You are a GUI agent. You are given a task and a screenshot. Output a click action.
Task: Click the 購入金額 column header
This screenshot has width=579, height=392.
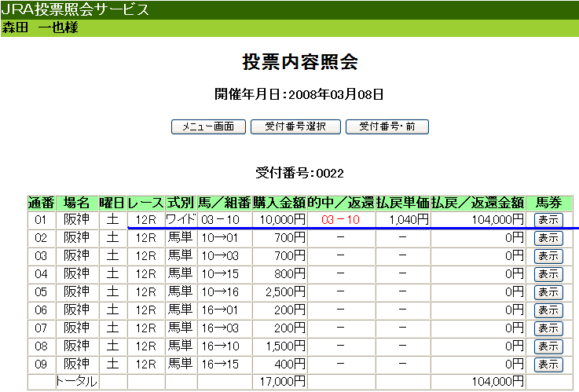(x=280, y=203)
